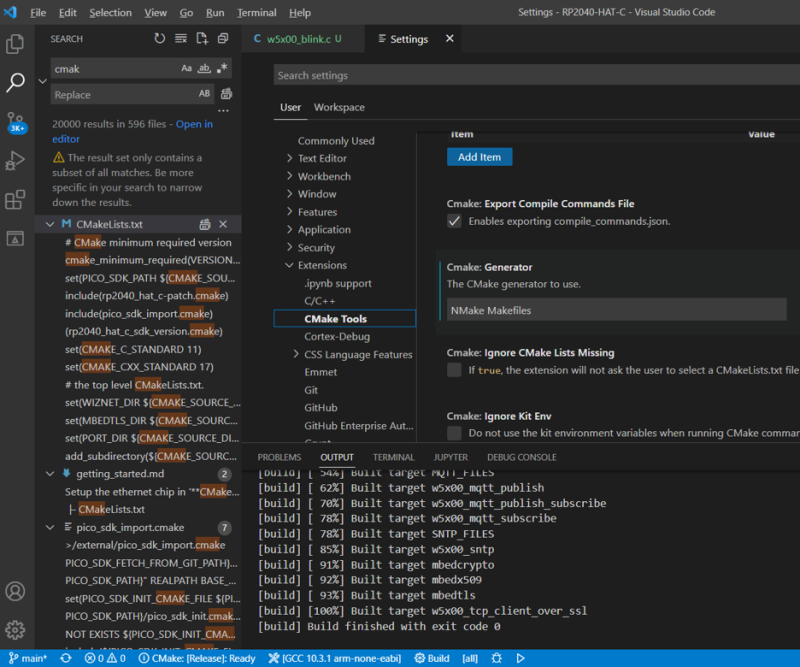Open the CMake activity bar view
Screen dimensions: 800x667
click(15, 238)
